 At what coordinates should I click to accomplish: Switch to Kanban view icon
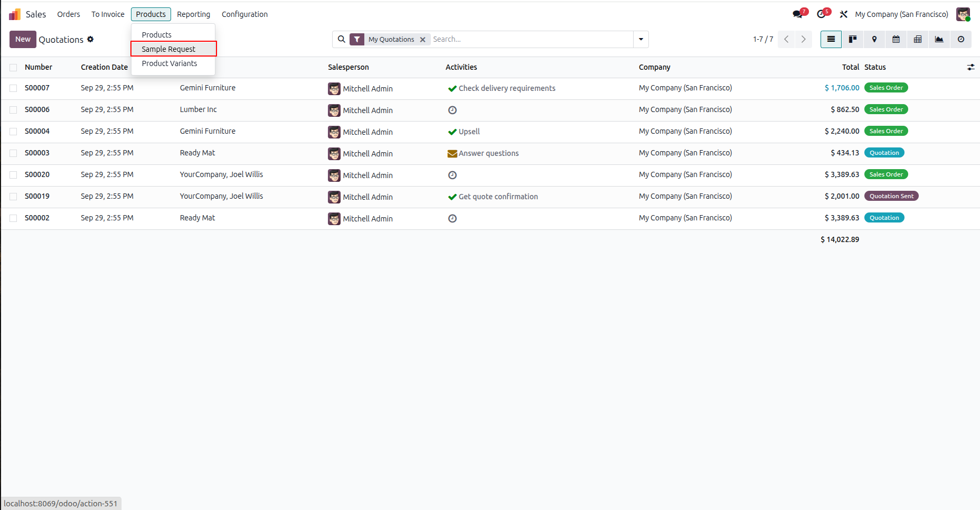852,39
